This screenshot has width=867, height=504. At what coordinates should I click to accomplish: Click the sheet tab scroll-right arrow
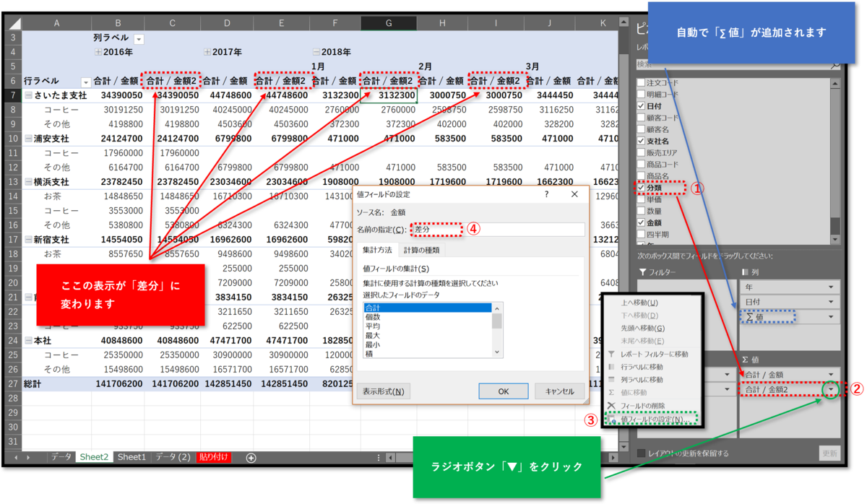(28, 458)
